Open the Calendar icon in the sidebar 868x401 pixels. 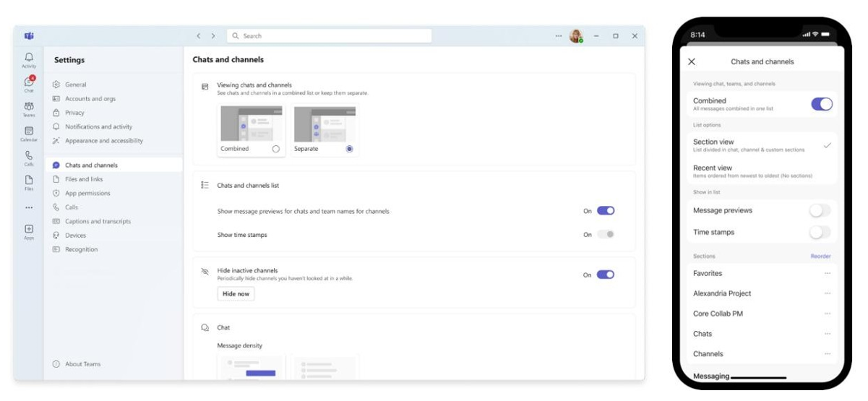tap(29, 134)
